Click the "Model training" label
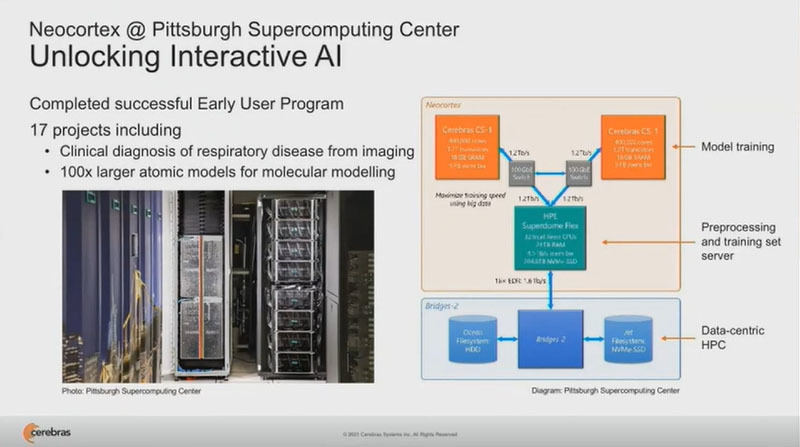Image resolution: width=800 pixels, height=447 pixels. (x=737, y=147)
